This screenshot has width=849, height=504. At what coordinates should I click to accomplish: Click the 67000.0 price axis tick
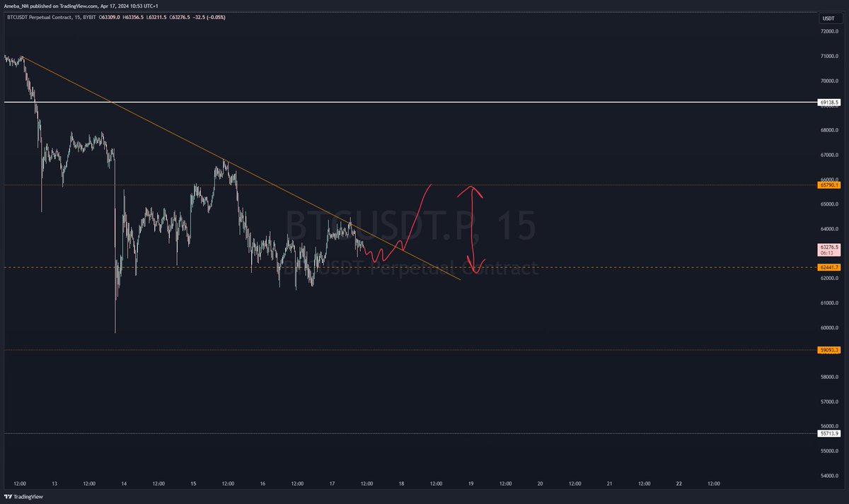829,155
